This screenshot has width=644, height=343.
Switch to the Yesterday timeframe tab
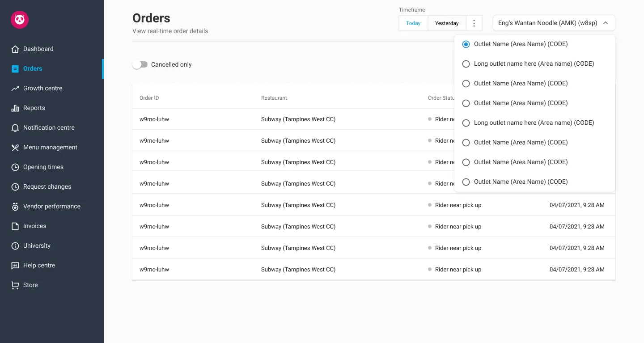click(447, 23)
